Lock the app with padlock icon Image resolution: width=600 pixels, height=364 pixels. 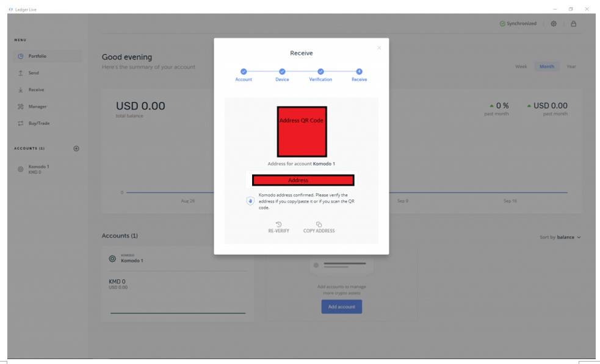point(573,24)
